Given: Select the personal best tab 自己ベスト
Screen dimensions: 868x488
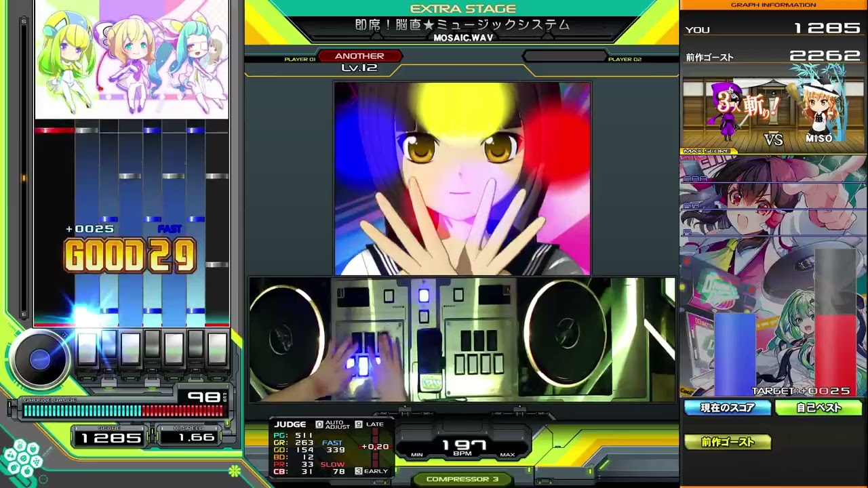Looking at the screenshot, I should click(818, 408).
